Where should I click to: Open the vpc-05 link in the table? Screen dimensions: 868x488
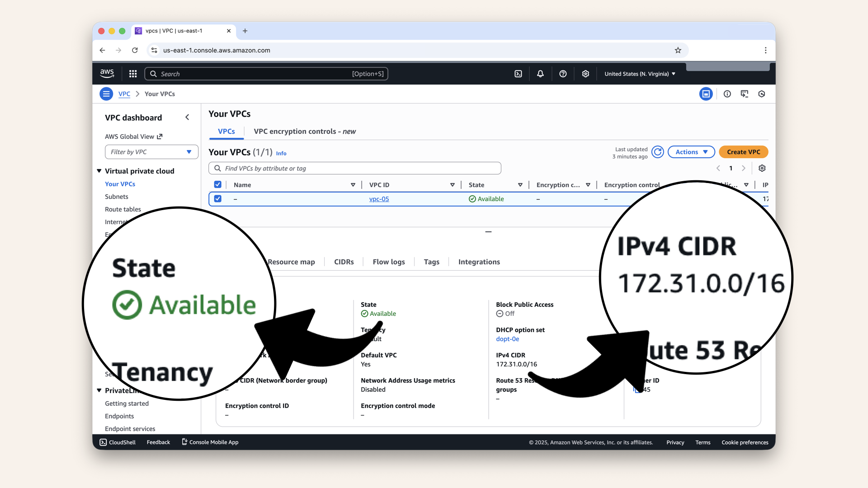379,199
